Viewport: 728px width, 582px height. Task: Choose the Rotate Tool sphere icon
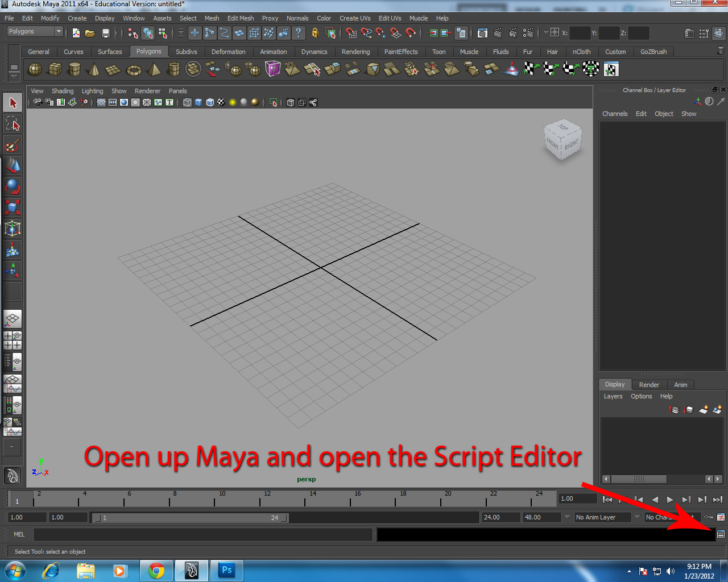[13, 186]
